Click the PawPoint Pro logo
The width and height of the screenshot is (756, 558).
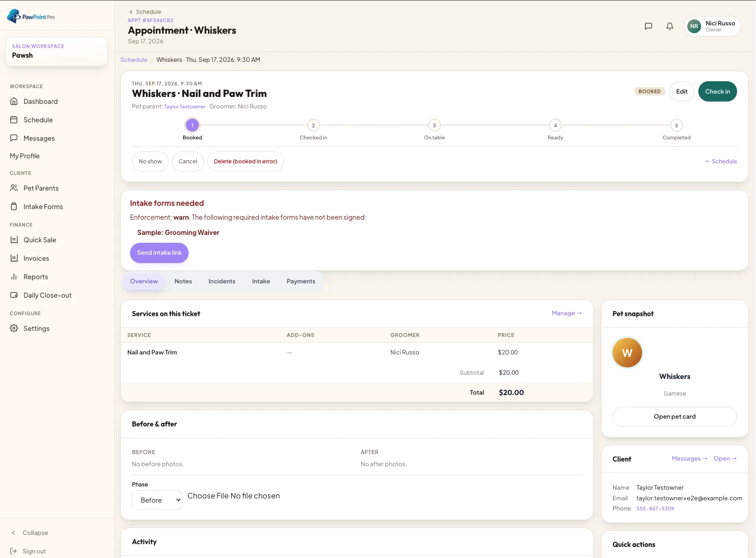pos(31,16)
